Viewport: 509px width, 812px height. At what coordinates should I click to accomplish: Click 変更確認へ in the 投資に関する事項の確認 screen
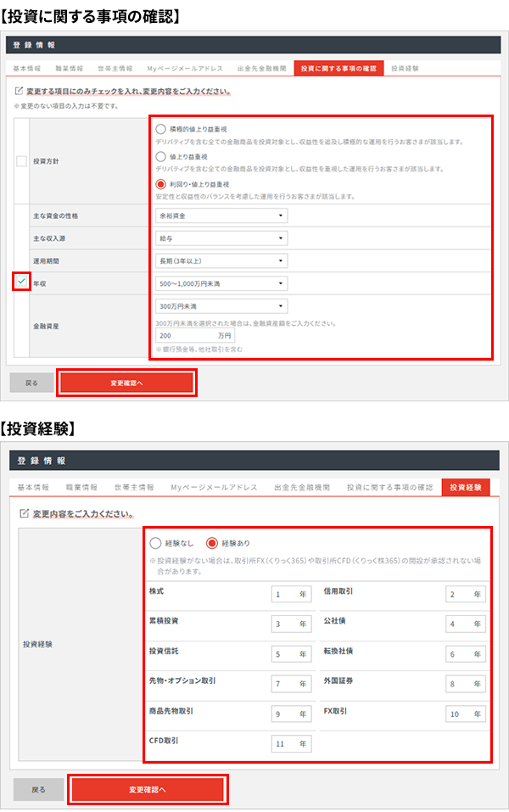(127, 383)
